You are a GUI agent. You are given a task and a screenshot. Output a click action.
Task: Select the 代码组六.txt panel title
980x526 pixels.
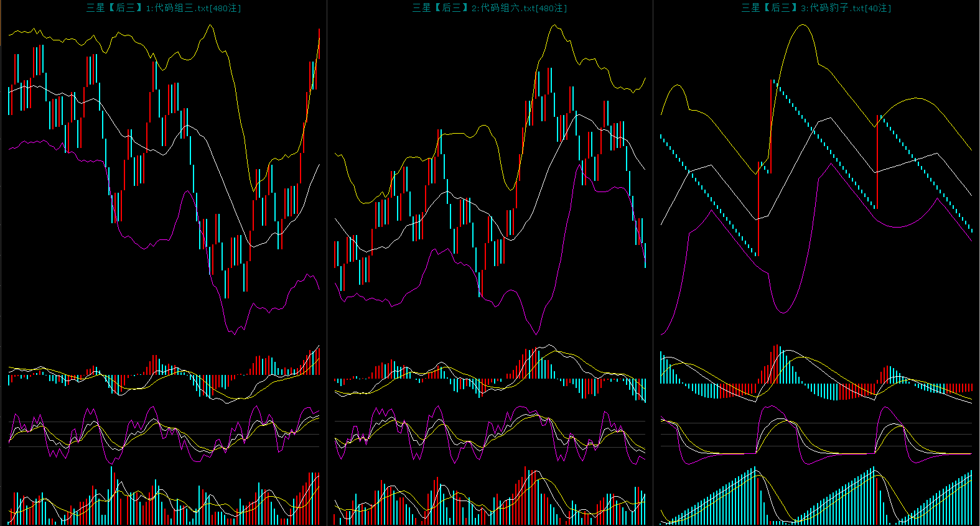click(x=489, y=8)
